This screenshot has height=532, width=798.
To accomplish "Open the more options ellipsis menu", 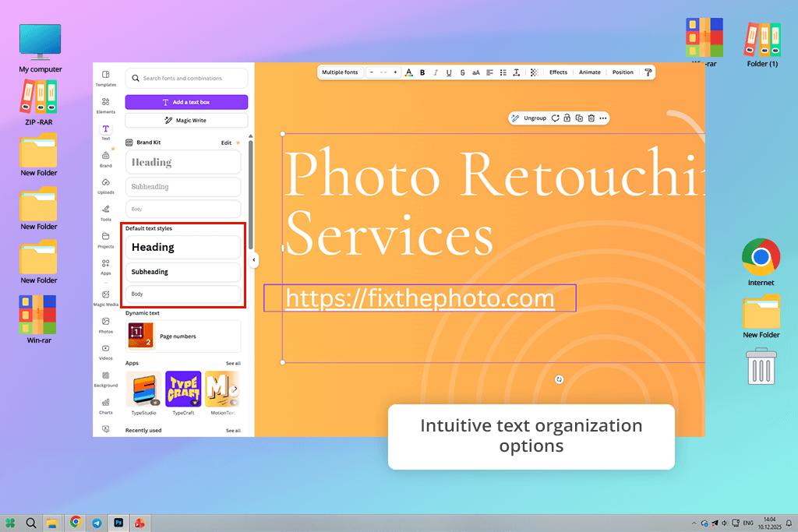I will [x=603, y=118].
